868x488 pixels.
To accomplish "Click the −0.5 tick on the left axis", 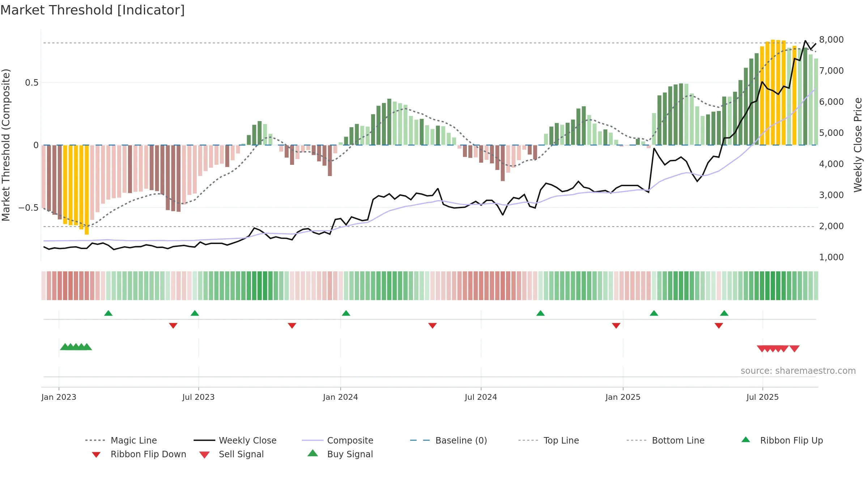I will pos(28,208).
